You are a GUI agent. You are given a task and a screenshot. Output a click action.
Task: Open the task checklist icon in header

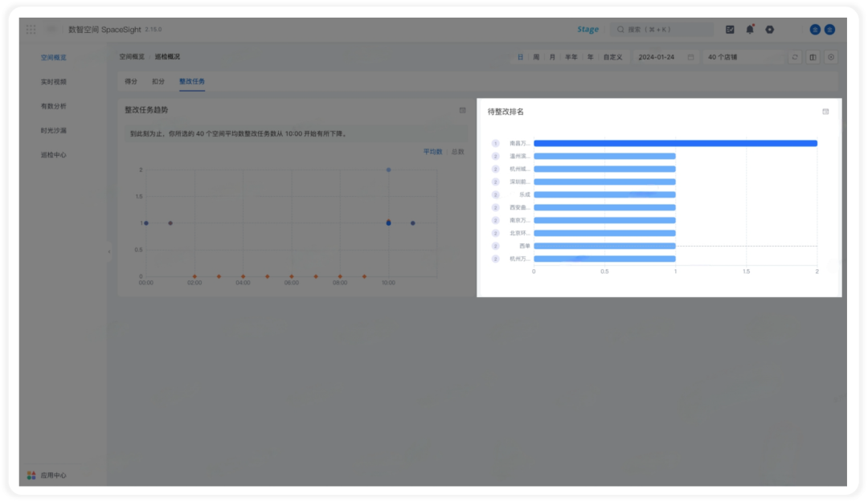(730, 30)
